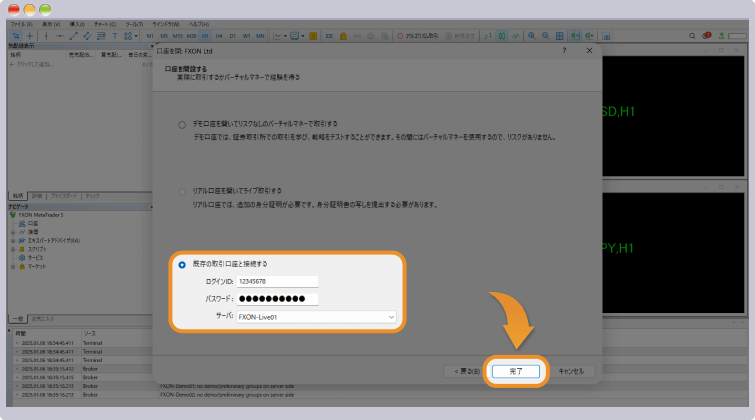The image size is (755, 420).
Task: Open the ツール (Tools) menu
Action: [134, 24]
